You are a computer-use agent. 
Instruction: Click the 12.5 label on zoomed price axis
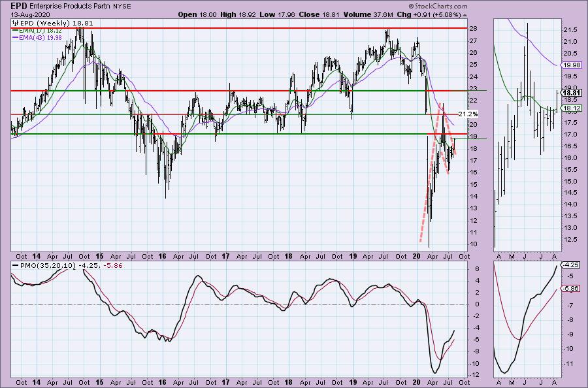point(570,239)
